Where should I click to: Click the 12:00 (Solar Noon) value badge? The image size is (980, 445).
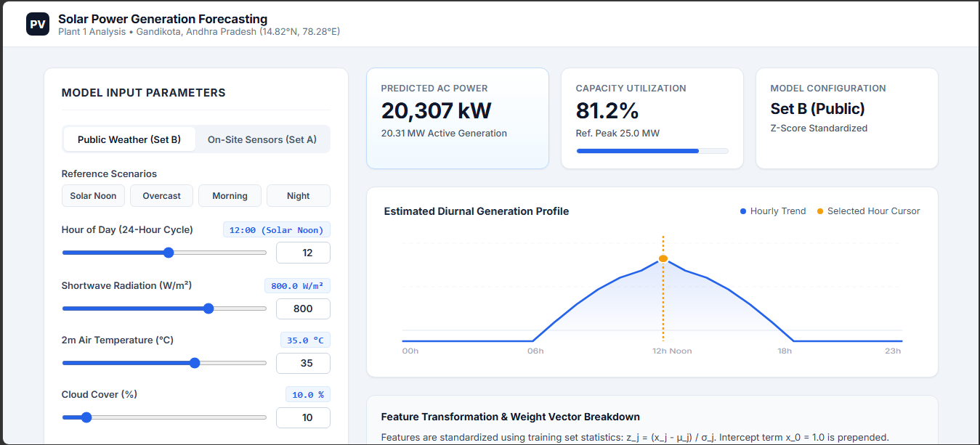click(277, 230)
